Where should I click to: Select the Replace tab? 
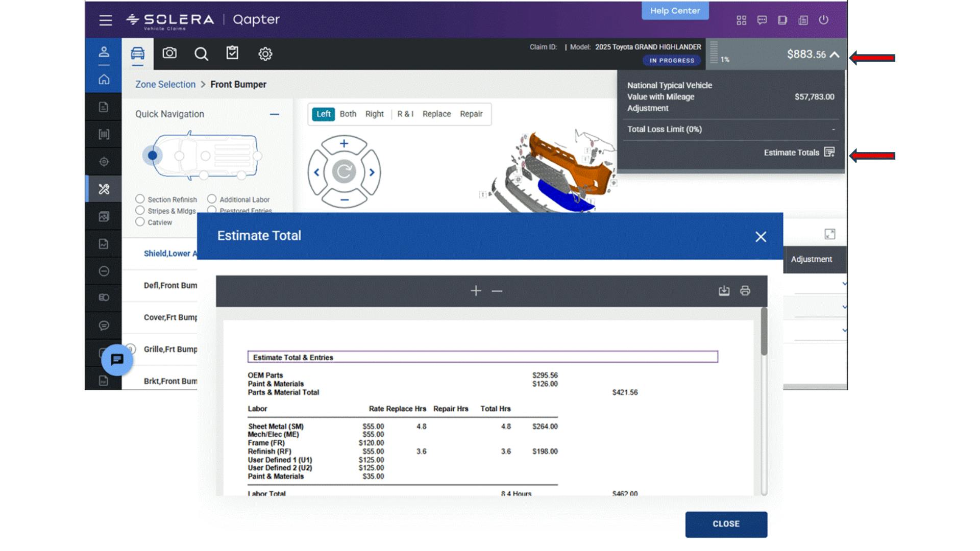point(436,114)
